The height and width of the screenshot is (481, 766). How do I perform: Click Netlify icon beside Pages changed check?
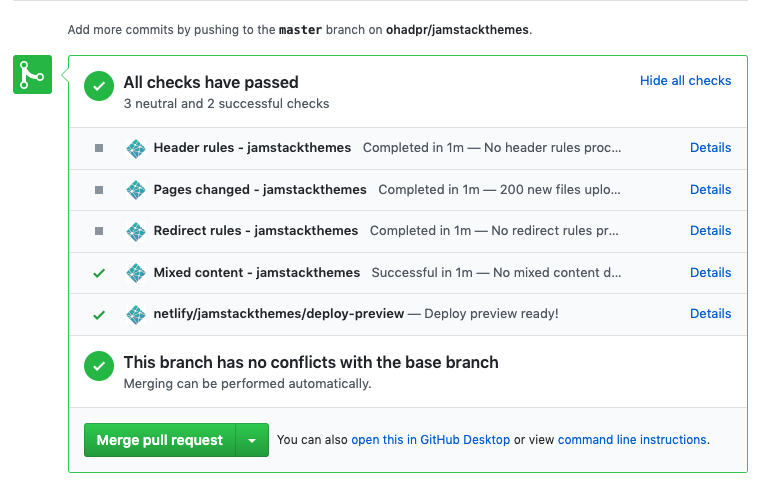[x=136, y=190]
